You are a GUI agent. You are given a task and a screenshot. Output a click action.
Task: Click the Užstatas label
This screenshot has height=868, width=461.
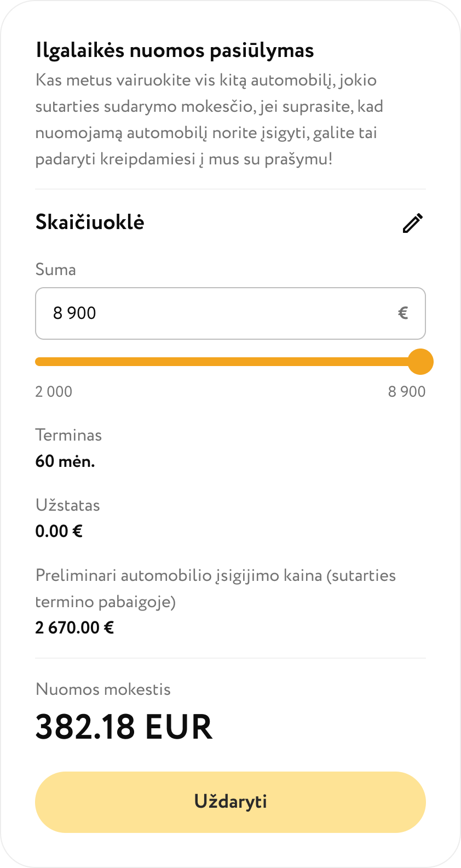pos(67,505)
